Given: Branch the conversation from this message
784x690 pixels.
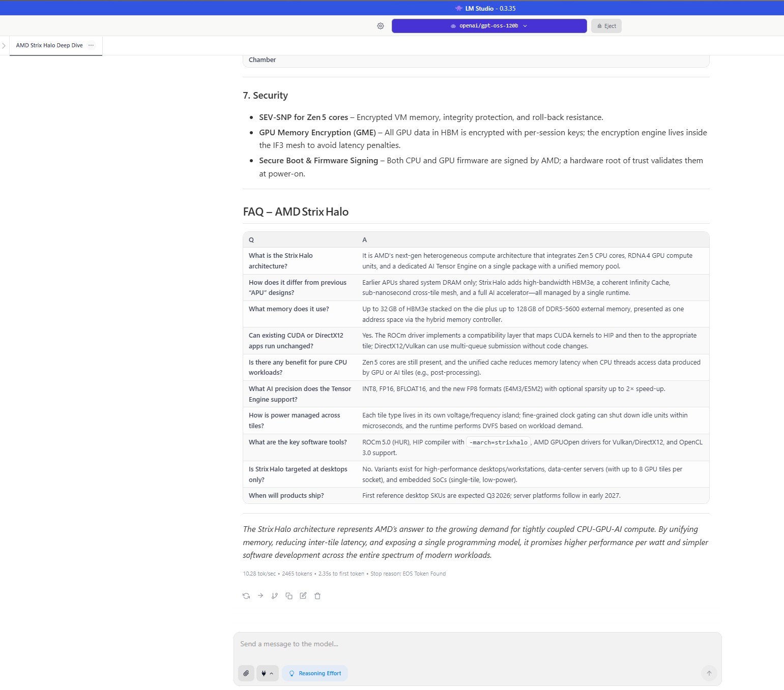Looking at the screenshot, I should pyautogui.click(x=275, y=596).
